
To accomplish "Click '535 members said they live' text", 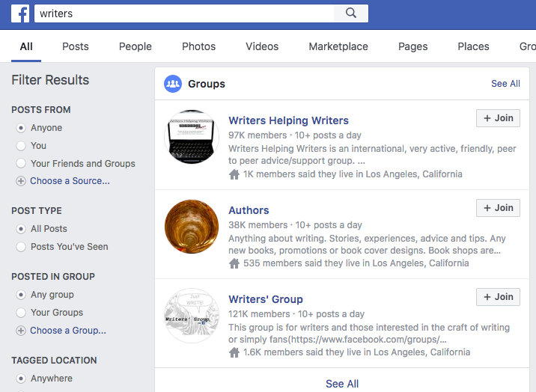I will tap(356, 263).
